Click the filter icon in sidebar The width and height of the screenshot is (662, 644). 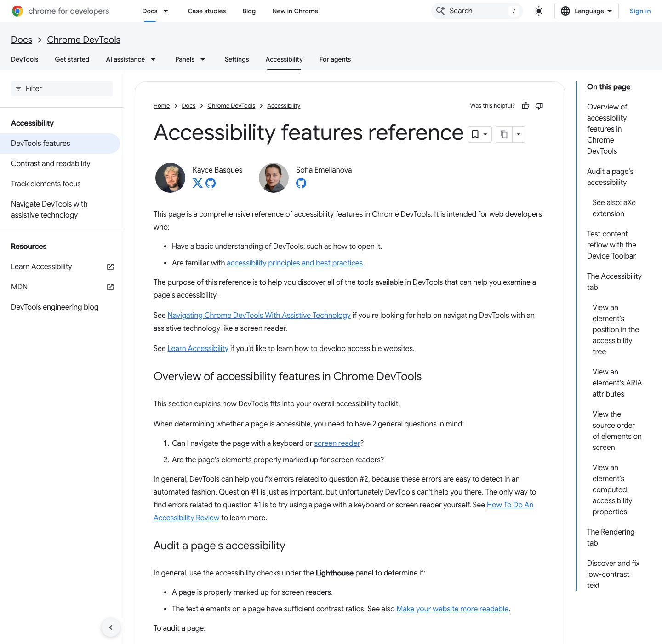click(x=18, y=89)
